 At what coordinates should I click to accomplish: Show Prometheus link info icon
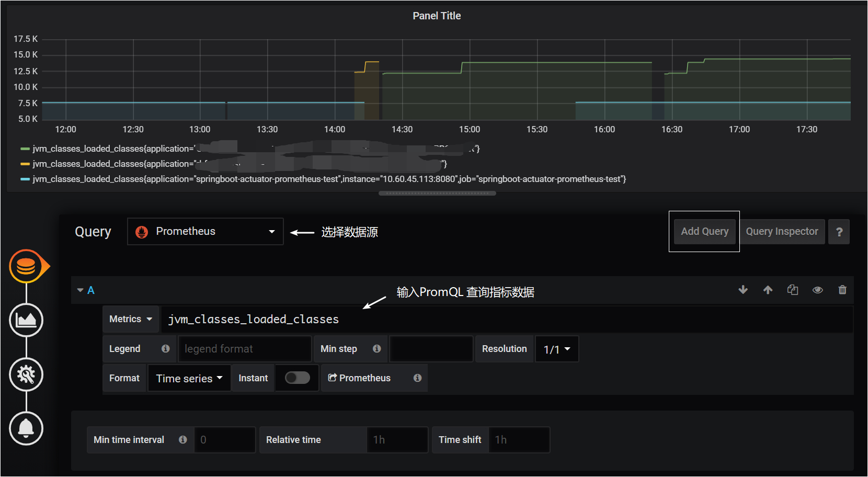coord(417,378)
